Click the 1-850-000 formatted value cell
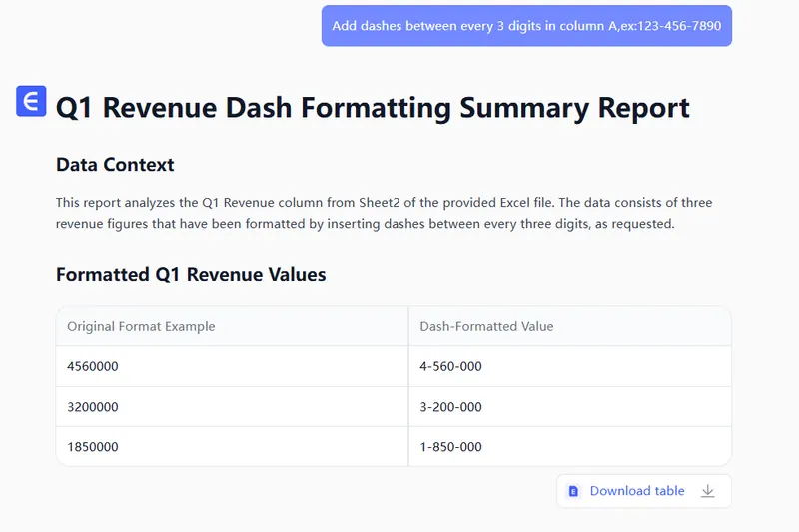This screenshot has width=799, height=532. [x=450, y=447]
